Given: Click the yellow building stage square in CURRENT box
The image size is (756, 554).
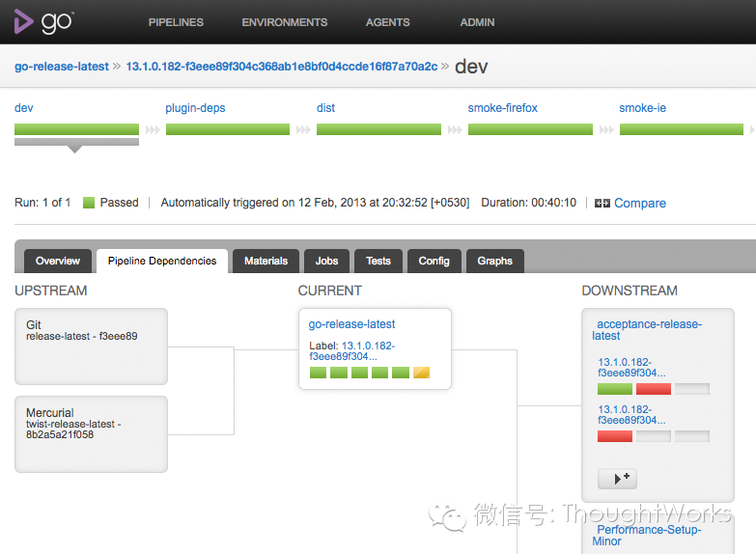Looking at the screenshot, I should pyautogui.click(x=421, y=373).
